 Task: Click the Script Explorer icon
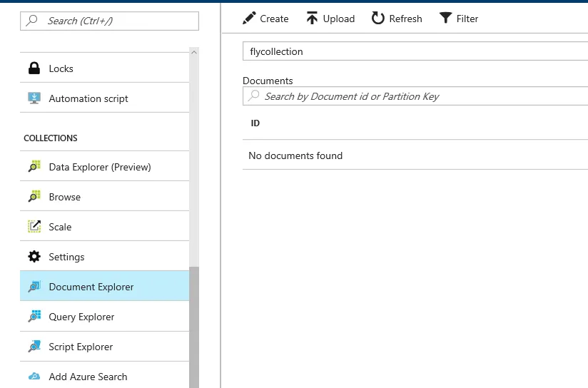pyautogui.click(x=34, y=347)
